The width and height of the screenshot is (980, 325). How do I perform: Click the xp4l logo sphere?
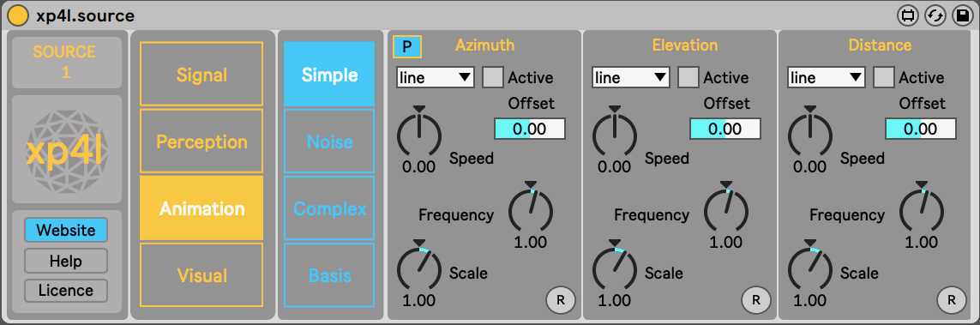click(x=67, y=149)
